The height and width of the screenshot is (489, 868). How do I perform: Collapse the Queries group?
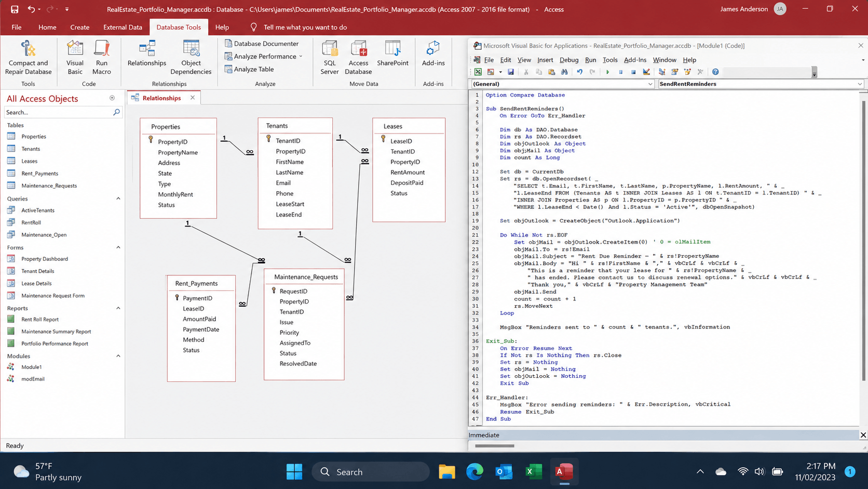click(x=118, y=199)
